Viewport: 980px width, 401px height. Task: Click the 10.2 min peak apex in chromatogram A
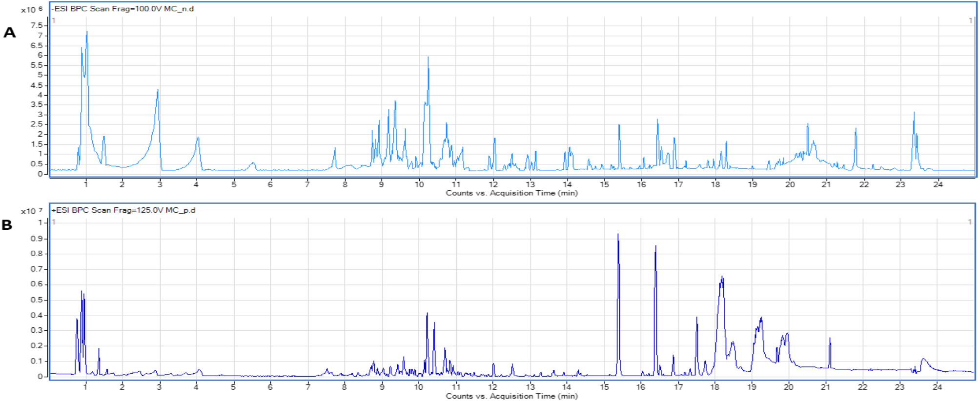click(x=428, y=59)
